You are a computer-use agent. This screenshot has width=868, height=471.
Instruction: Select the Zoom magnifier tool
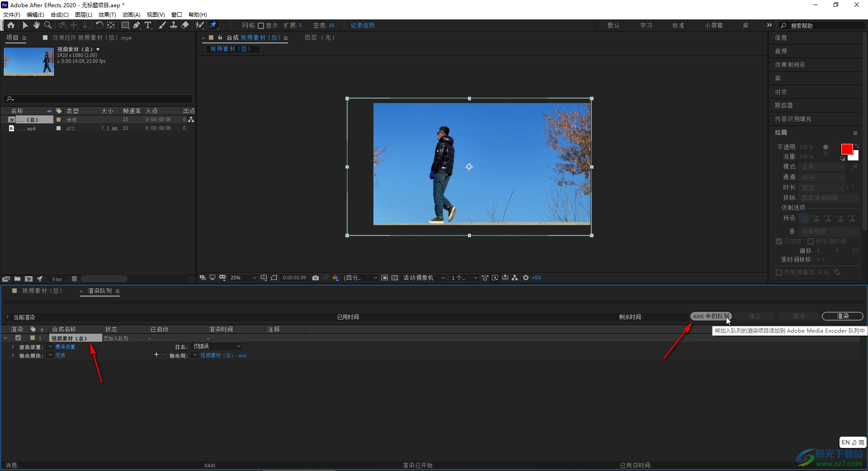coord(48,25)
